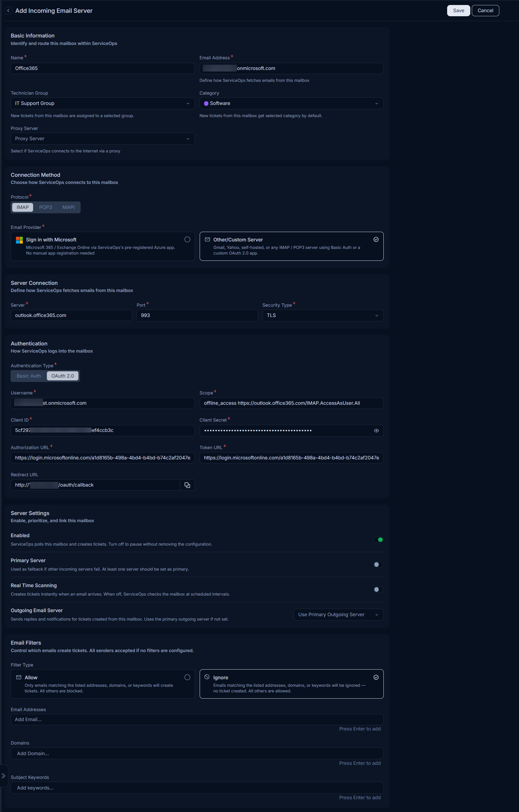
Task: Click the envelope icon on Other/Custom Server
Action: pos(207,240)
